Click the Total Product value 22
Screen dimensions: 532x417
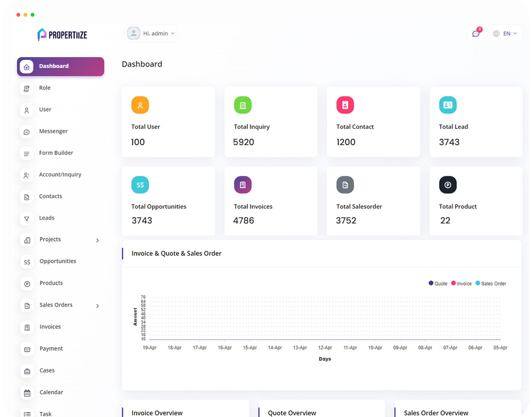[445, 221]
